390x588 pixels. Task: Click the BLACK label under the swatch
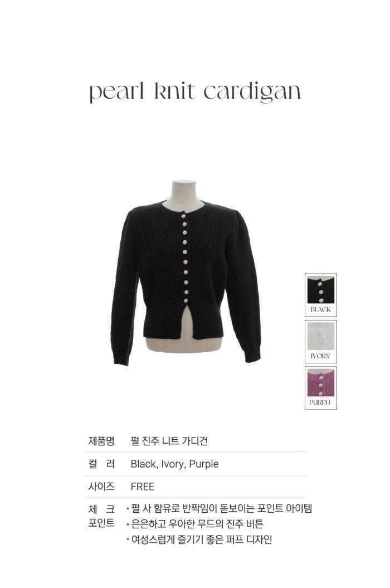click(x=320, y=310)
